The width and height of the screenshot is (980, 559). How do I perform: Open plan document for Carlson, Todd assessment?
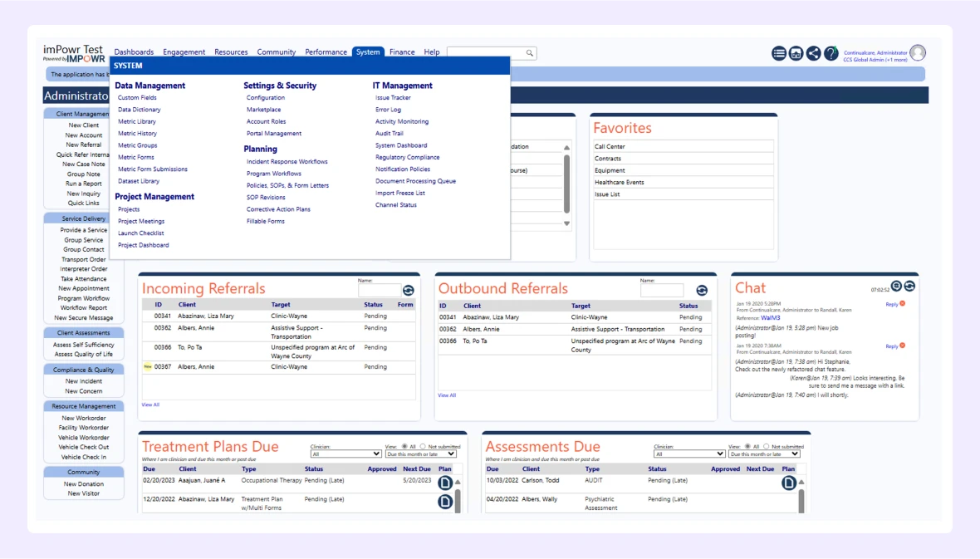[x=789, y=483]
